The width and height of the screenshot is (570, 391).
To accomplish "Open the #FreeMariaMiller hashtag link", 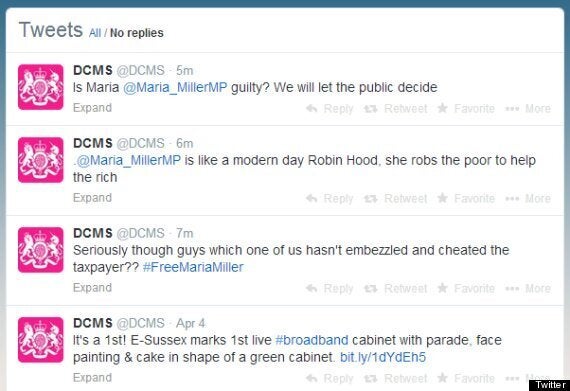I will click(193, 267).
